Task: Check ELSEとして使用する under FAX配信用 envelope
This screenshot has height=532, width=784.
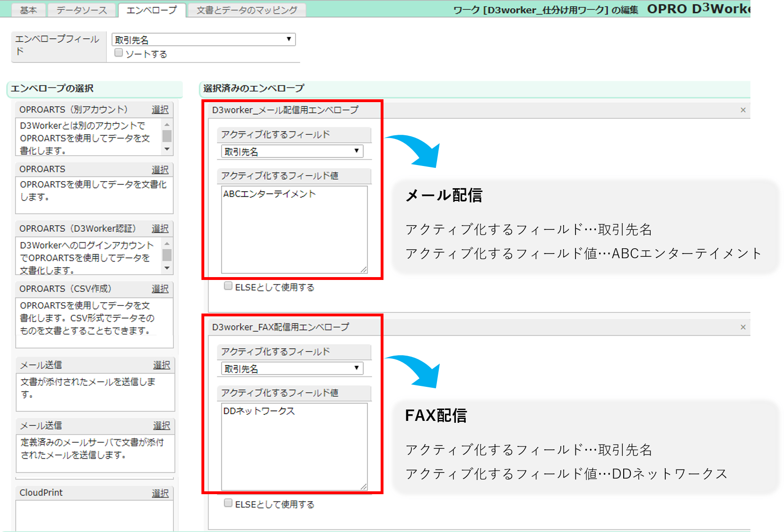Action: point(228,503)
